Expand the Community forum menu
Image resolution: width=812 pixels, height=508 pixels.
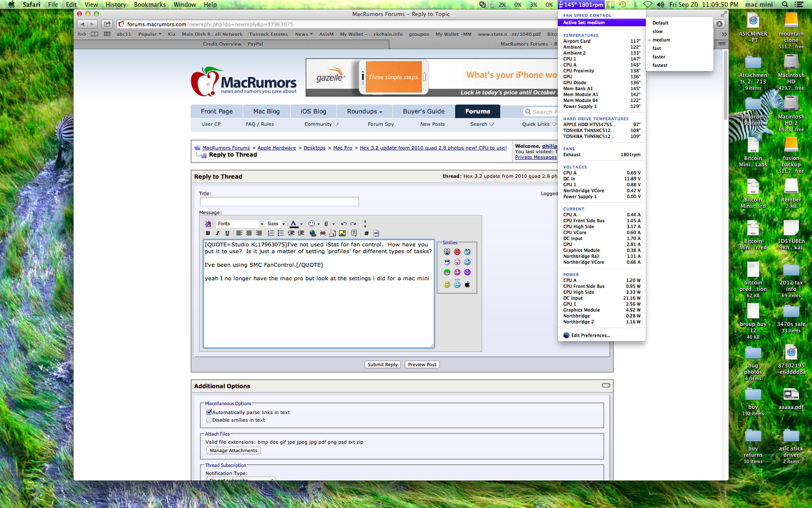coord(321,124)
